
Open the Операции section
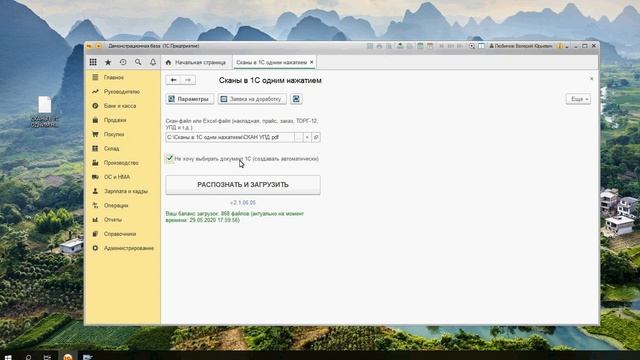point(116,205)
